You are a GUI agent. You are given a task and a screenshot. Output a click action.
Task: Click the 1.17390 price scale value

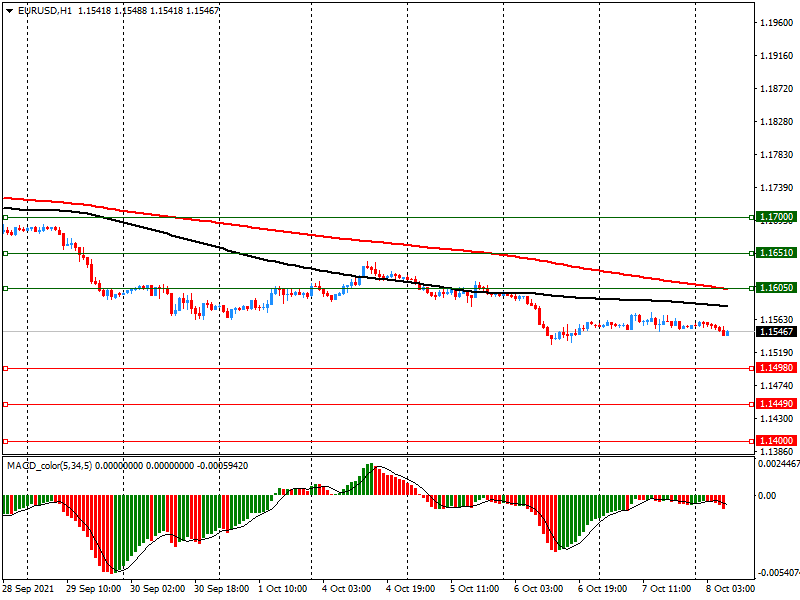pos(777,188)
